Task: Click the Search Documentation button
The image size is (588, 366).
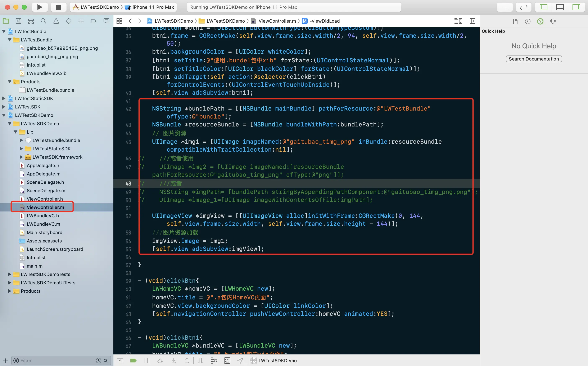Action: click(534, 59)
